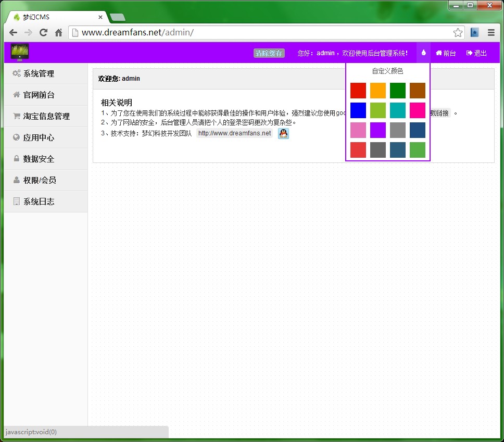Open a new browser tab

(118, 17)
